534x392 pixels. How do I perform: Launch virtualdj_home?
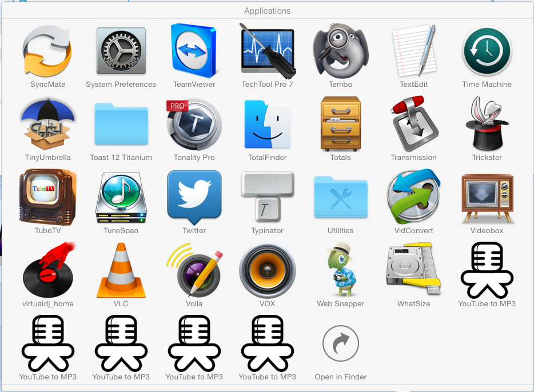[x=47, y=270]
